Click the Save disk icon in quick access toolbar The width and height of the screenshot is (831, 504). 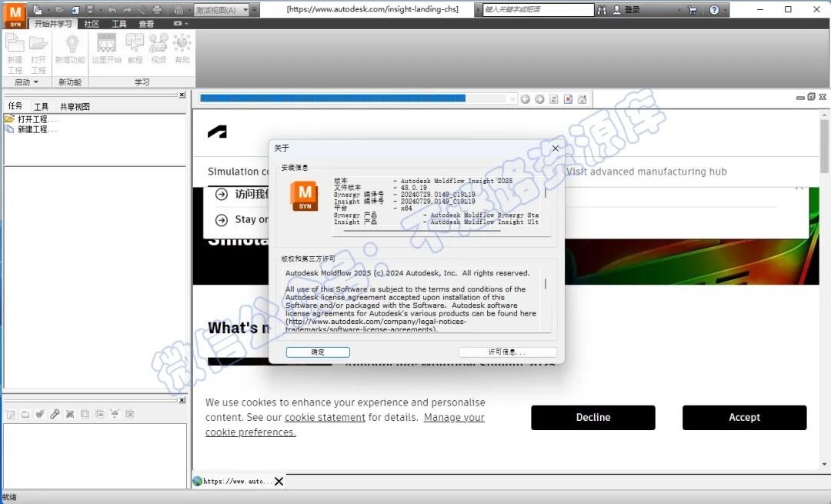click(x=89, y=9)
